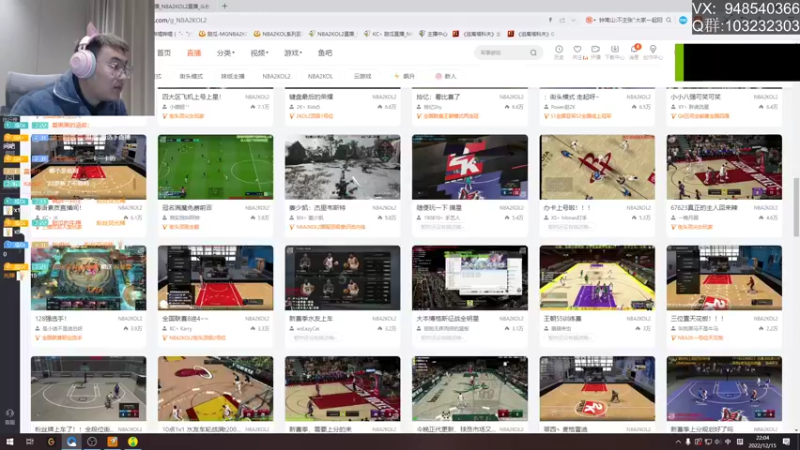Click the browser address bar URL
Screen dimensions: 800x450
[x=181, y=20]
